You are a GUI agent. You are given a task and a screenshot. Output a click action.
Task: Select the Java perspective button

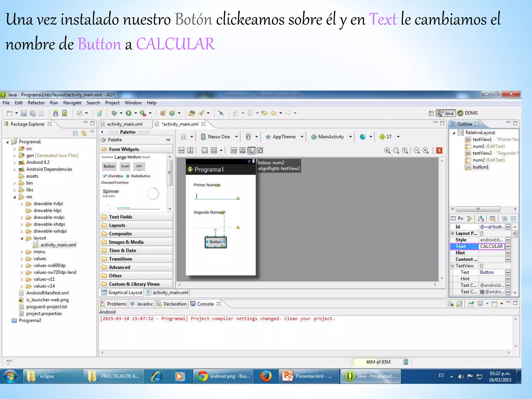point(446,113)
